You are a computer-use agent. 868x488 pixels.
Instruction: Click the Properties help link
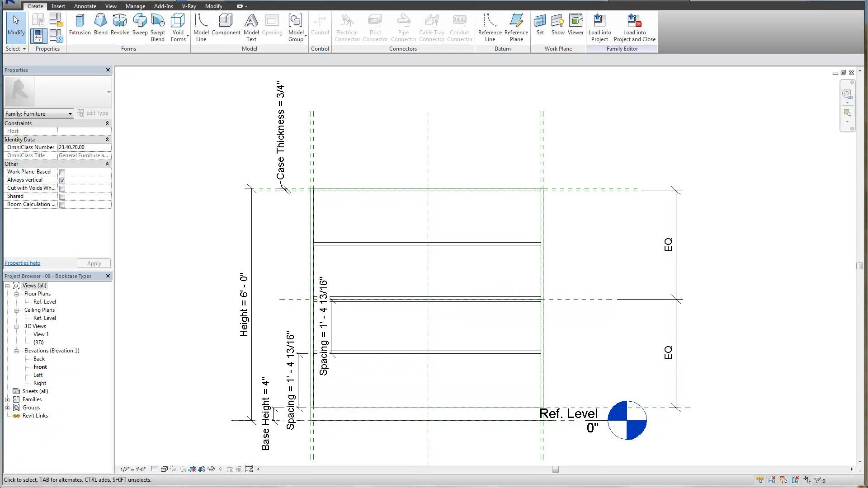point(22,263)
